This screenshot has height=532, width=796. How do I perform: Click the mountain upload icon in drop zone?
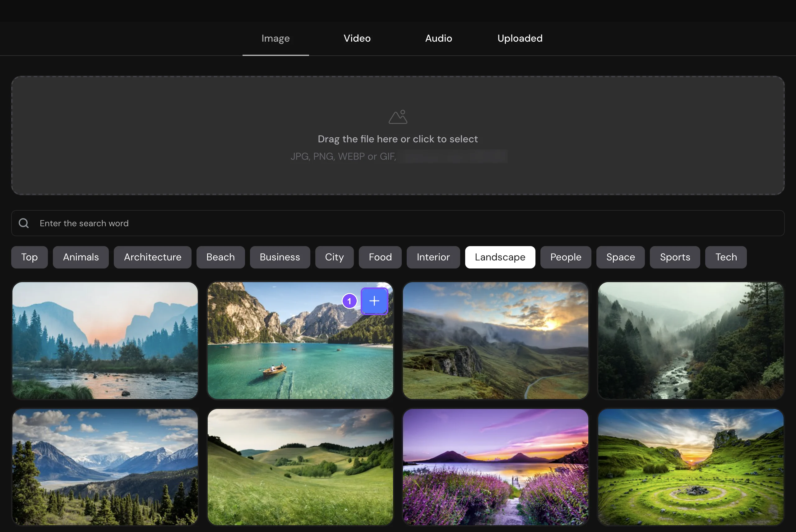(398, 117)
